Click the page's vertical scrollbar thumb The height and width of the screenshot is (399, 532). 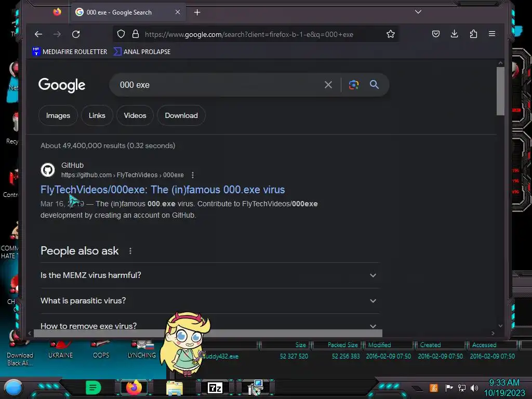500,91
